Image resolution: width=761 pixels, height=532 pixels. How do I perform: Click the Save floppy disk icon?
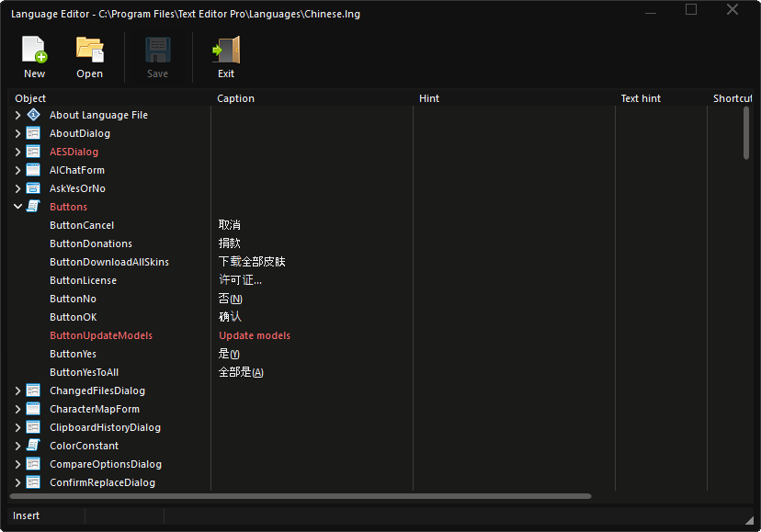158,50
